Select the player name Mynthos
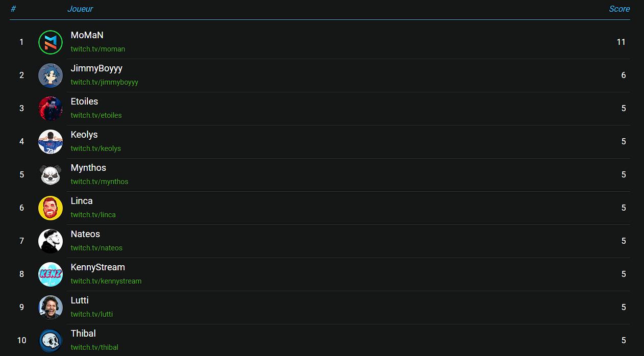 click(88, 168)
